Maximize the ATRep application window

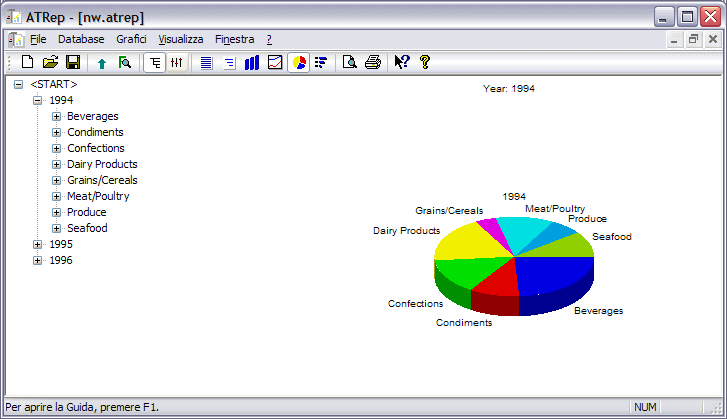(x=687, y=17)
